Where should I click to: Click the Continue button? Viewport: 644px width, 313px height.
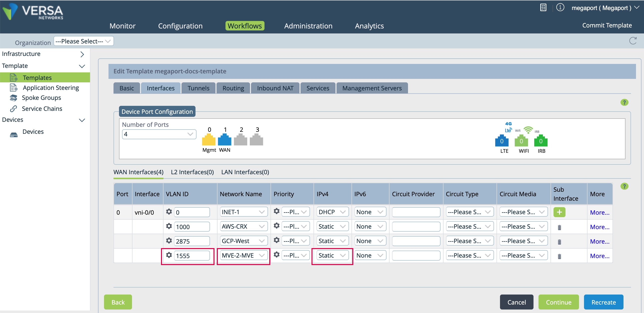(558, 302)
